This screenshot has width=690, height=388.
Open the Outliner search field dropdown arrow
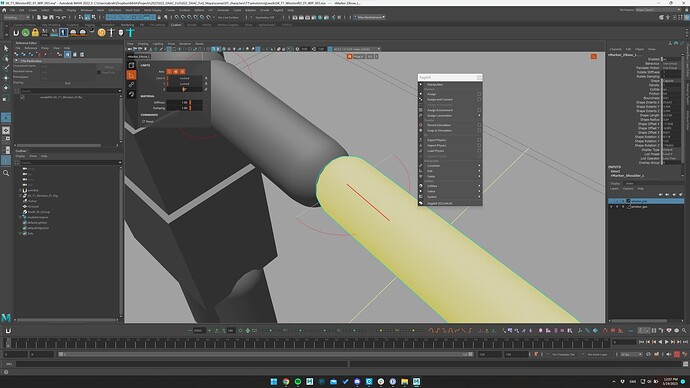pos(120,162)
